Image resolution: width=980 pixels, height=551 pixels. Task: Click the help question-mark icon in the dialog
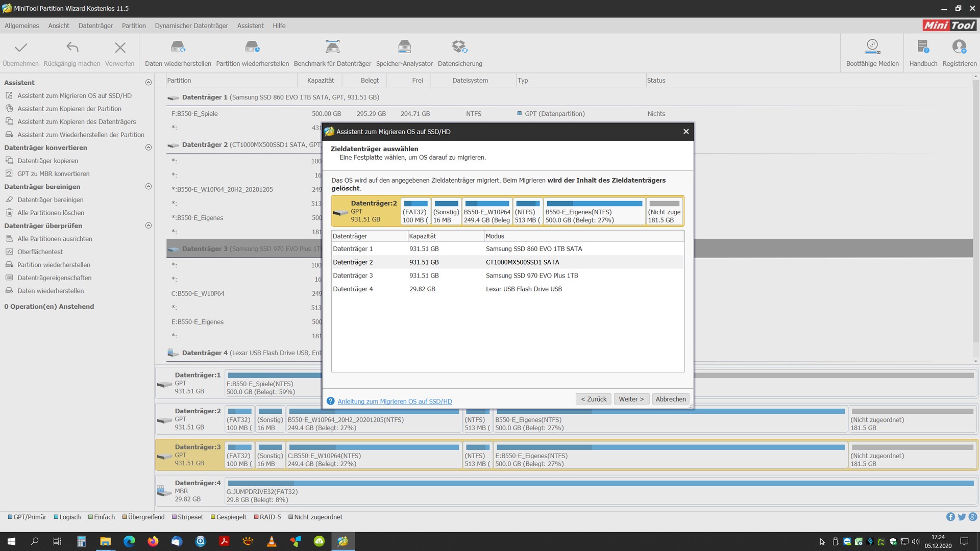point(331,401)
